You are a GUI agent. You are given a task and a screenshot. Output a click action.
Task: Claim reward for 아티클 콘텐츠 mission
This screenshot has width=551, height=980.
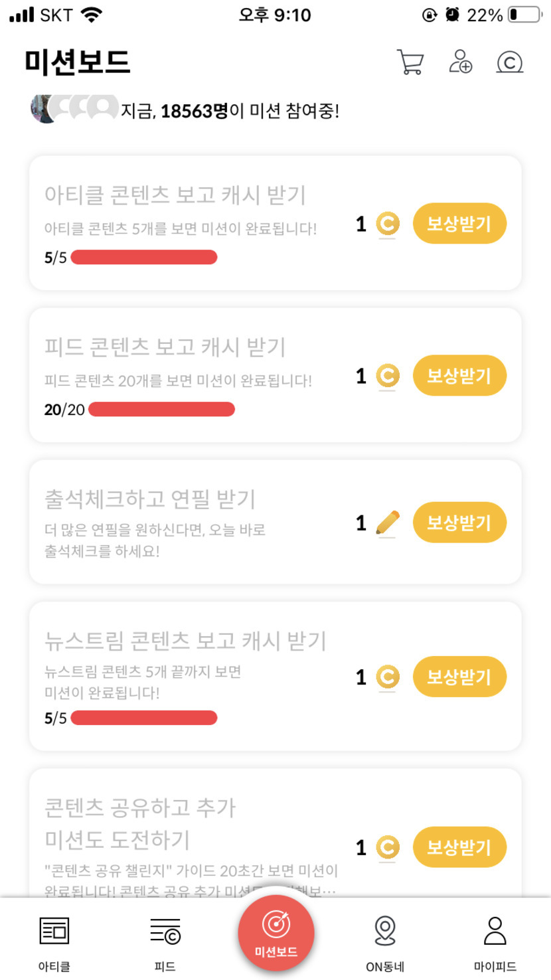click(459, 224)
